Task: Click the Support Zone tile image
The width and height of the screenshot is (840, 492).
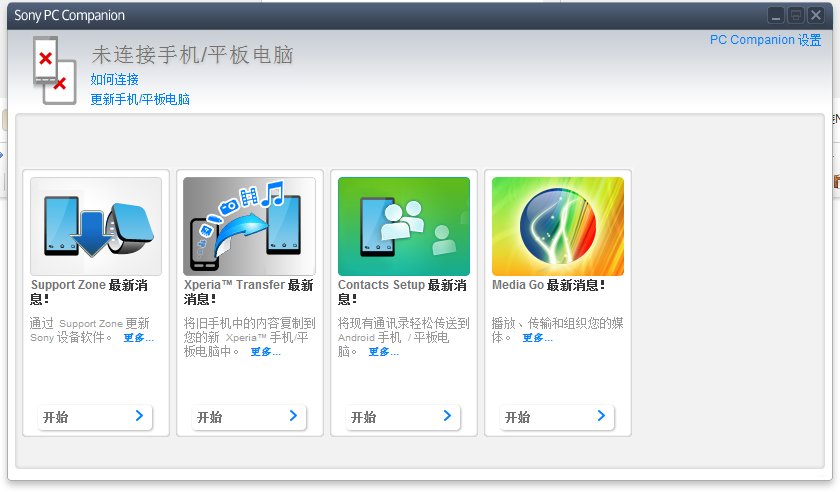Action: (96, 226)
